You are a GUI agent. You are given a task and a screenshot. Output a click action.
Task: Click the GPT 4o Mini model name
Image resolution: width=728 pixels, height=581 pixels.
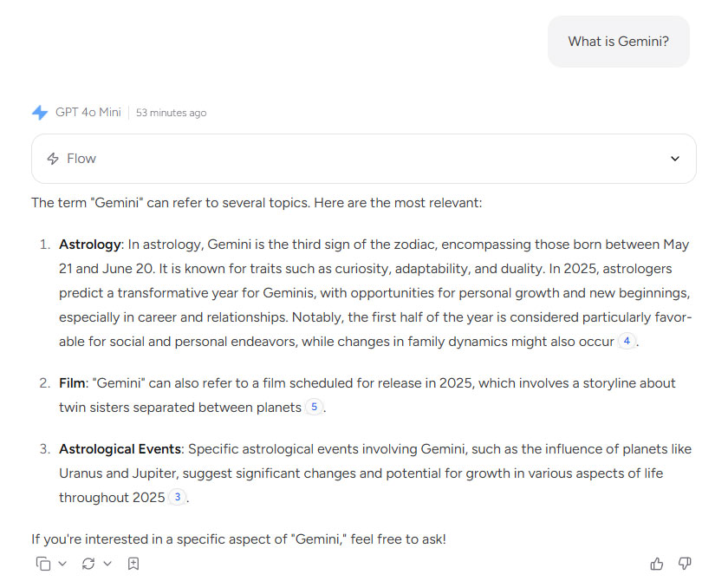coord(88,113)
